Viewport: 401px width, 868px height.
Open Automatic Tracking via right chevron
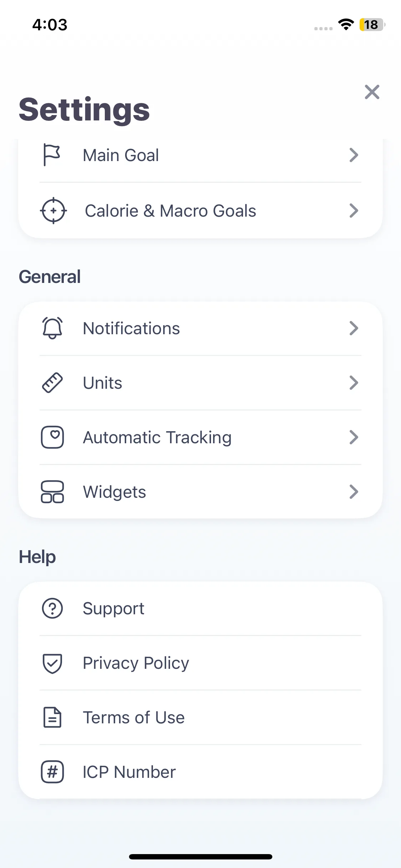pos(354,437)
